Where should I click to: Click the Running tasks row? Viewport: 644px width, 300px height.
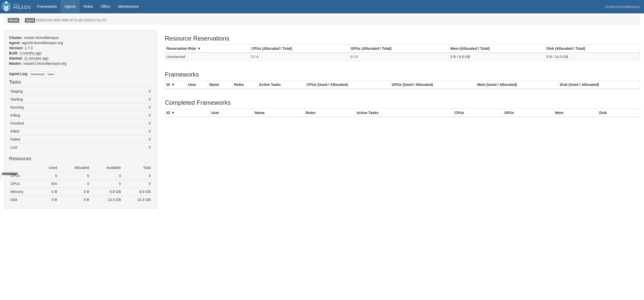[x=80, y=107]
